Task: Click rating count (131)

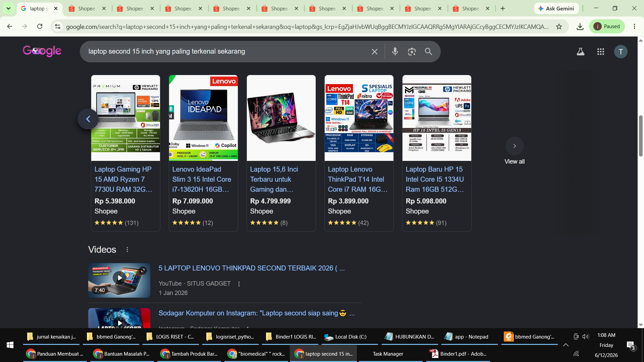Action: tap(131, 223)
